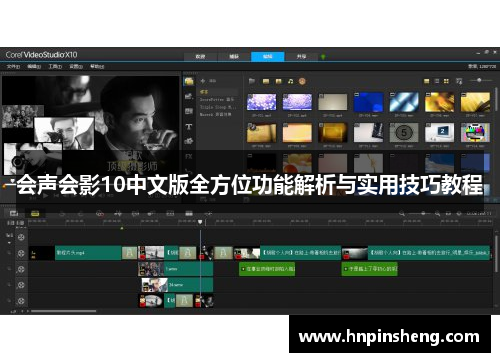Open the 文件 File menu
Screen dimensions: 500x362
13,67
